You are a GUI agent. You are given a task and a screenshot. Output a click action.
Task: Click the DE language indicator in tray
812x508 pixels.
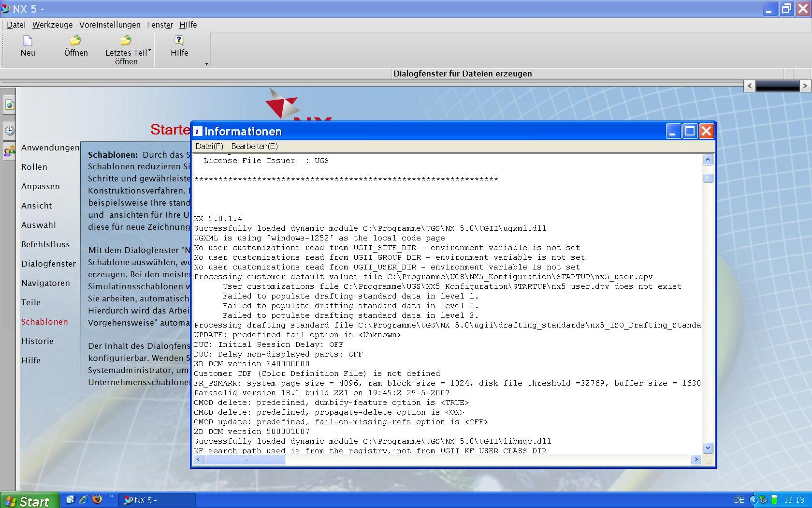(739, 500)
